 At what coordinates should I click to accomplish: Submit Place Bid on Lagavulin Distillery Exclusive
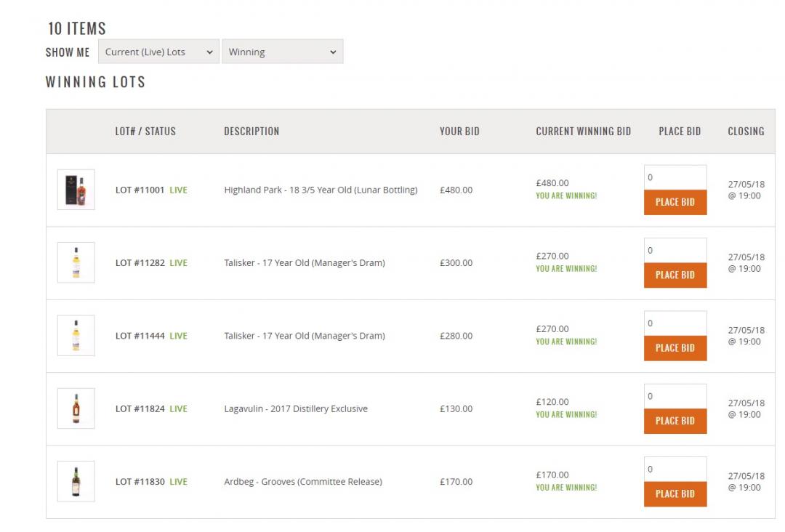point(675,421)
